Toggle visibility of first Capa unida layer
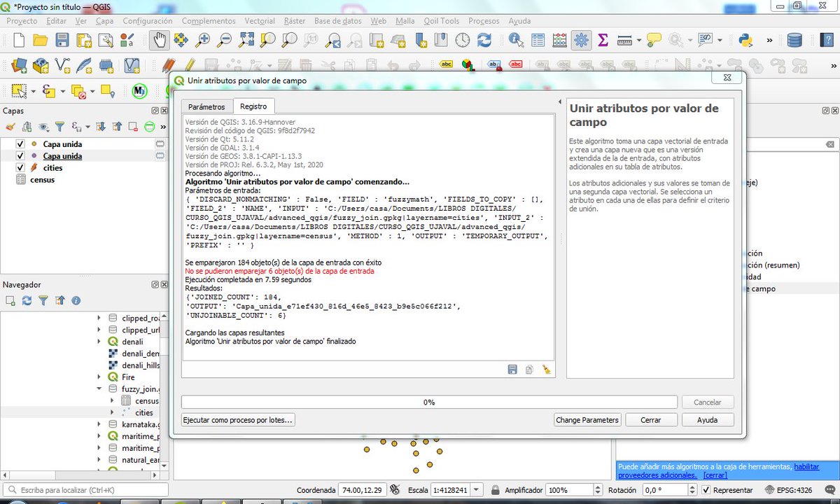Viewport: 840px width, 504px height. click(x=20, y=144)
